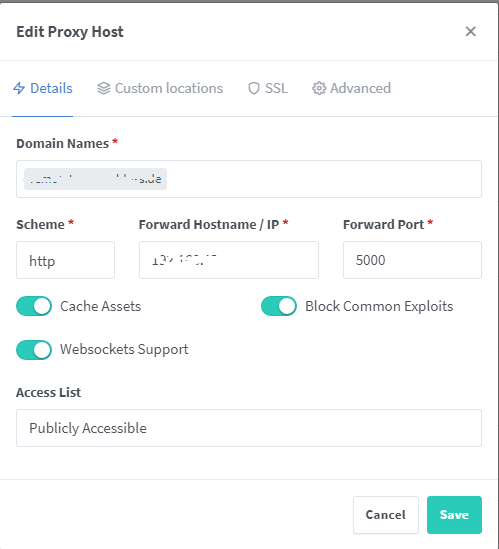Image resolution: width=499 pixels, height=549 pixels.
Task: Disable the Cache Assets toggle
Action: [x=34, y=306]
